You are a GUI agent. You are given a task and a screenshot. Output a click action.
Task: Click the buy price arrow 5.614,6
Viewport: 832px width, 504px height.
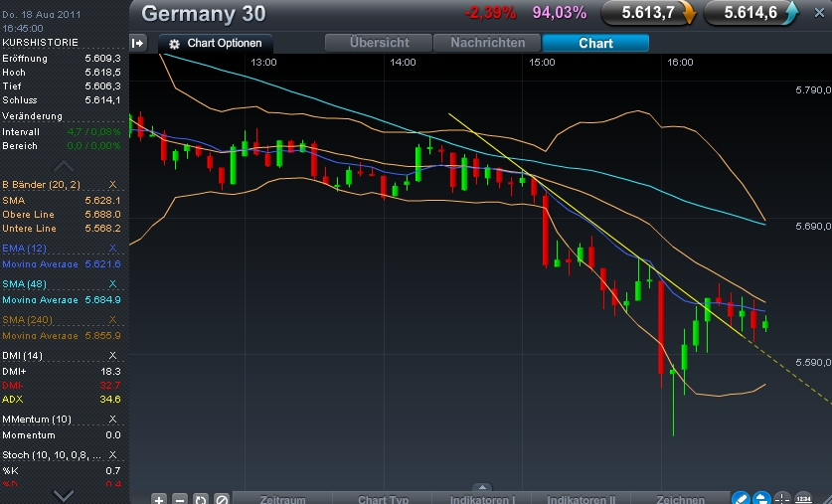click(790, 13)
